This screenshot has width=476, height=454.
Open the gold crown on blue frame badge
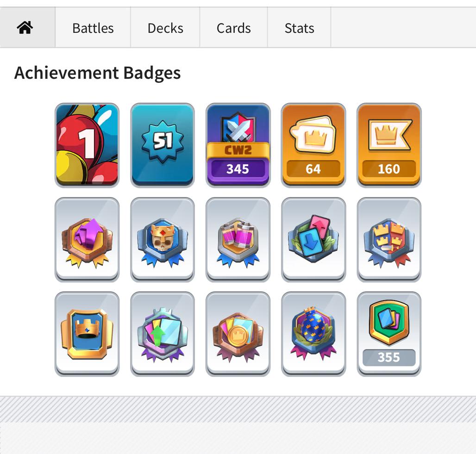click(87, 334)
